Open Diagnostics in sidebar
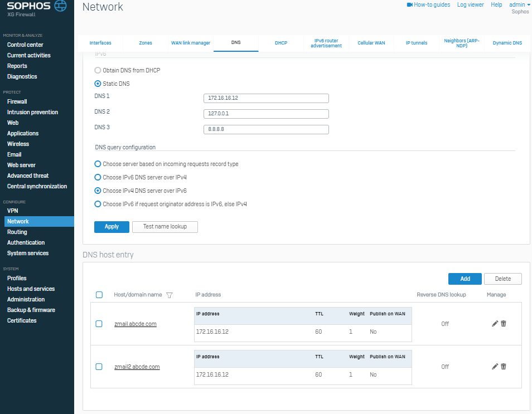Screen dimensions: 532x414 [22, 77]
